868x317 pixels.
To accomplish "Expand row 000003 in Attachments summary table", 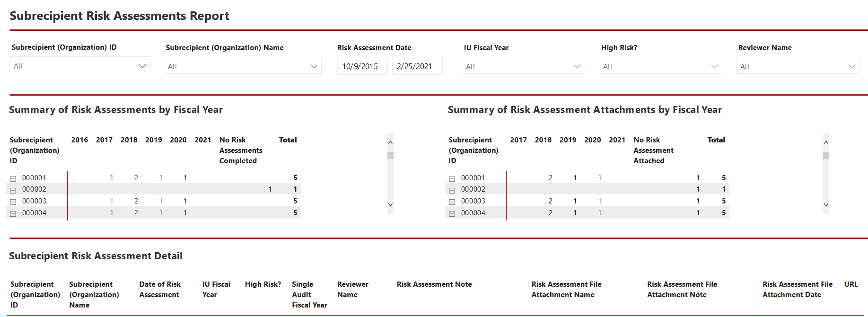I will coord(452,202).
